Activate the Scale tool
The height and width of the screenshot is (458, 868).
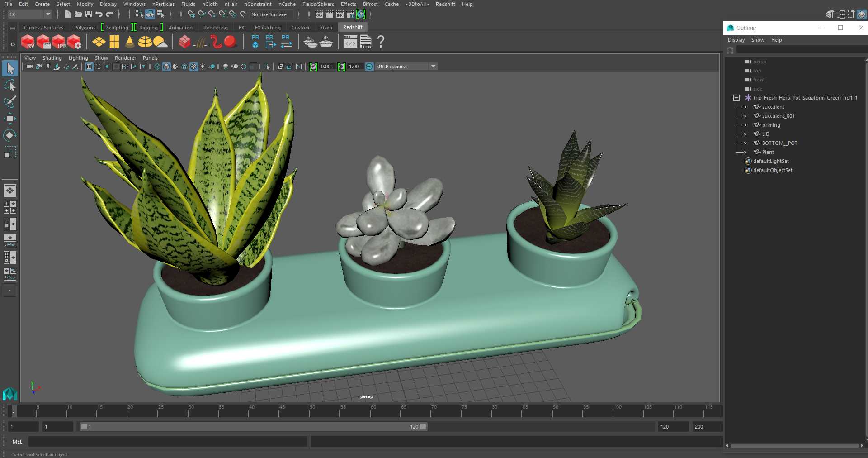click(10, 152)
